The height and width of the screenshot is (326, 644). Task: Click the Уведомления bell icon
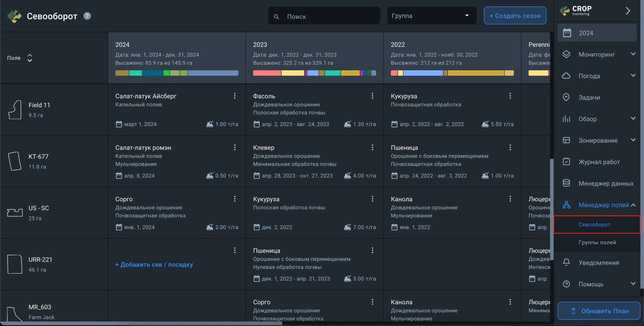click(x=566, y=263)
